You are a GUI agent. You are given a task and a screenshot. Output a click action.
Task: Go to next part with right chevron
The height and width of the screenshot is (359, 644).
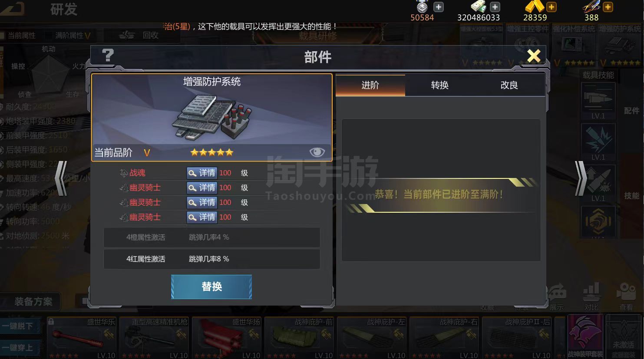tap(581, 178)
